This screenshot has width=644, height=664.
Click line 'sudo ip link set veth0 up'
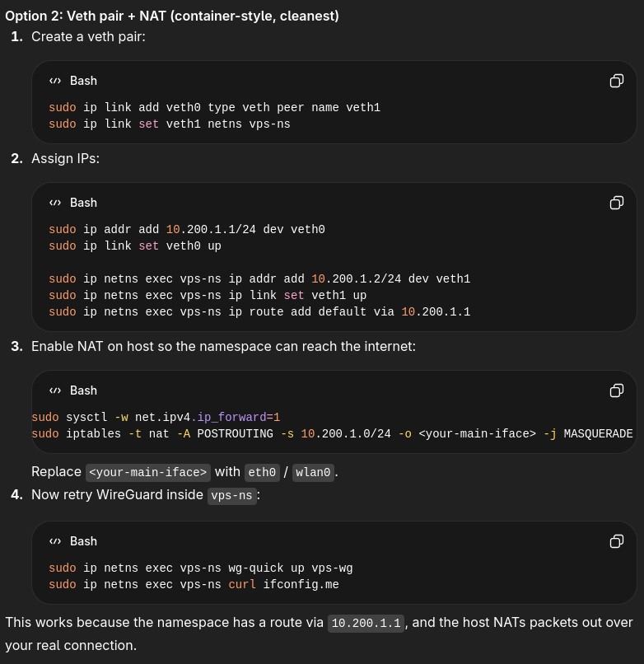(x=134, y=246)
